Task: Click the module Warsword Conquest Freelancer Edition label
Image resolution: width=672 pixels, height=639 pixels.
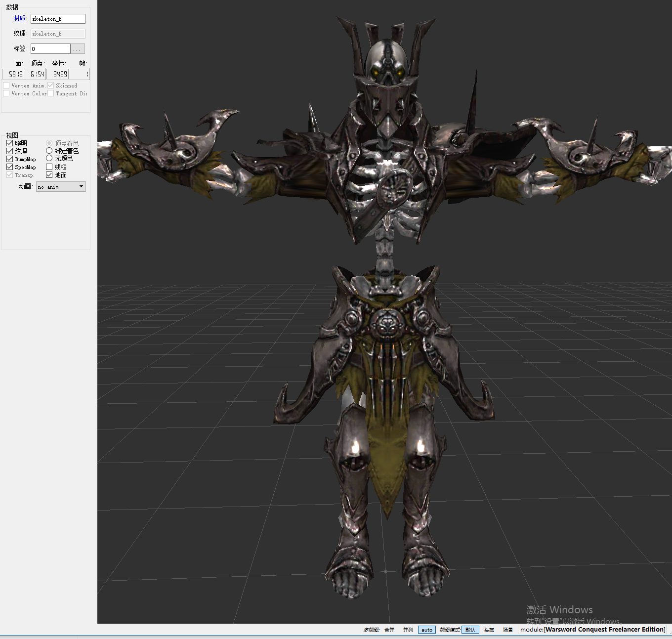Action: point(592,630)
